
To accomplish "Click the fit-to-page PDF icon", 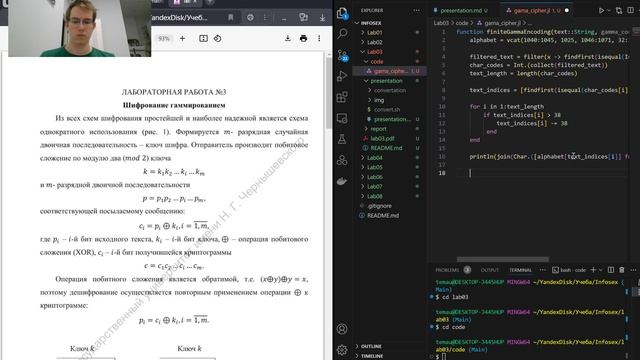I will pos(203,38).
